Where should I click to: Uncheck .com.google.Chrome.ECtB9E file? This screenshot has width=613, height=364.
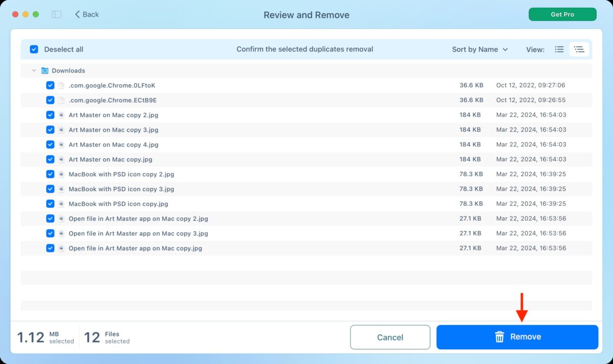click(x=50, y=101)
